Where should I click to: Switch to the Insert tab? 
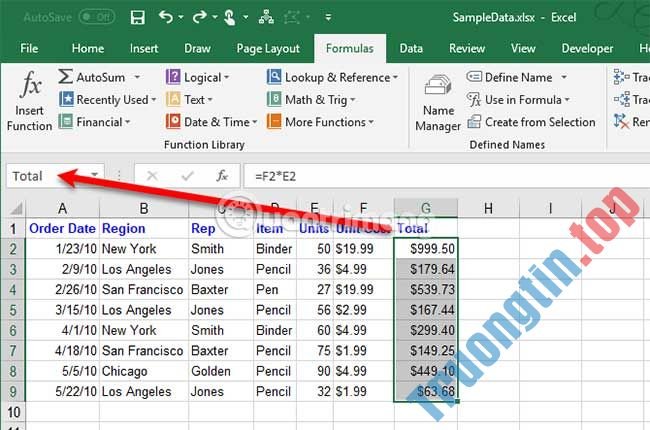[x=144, y=49]
